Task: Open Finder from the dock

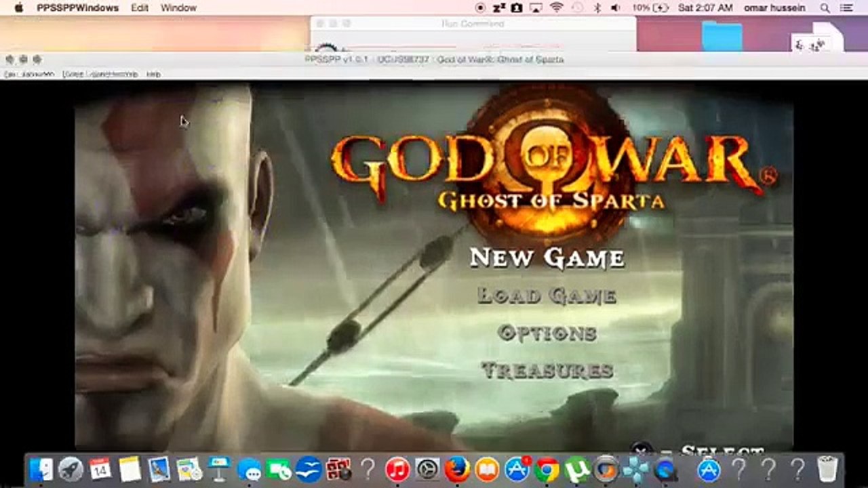Action: click(x=41, y=469)
